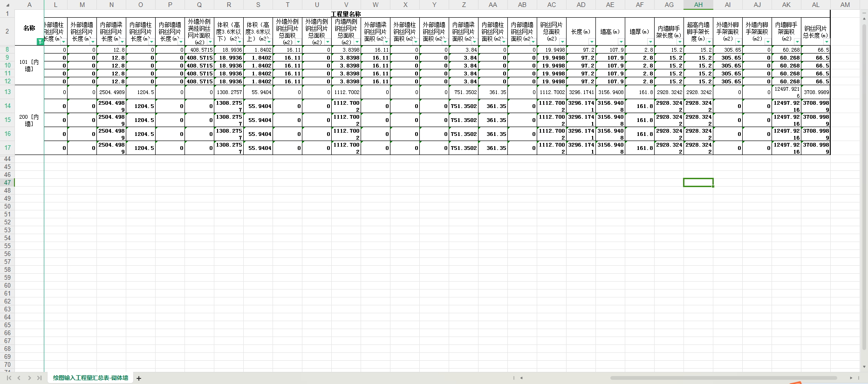Viewport: 868px width, 384px height.
Task: Click horizontal scrollbar right arrow
Action: 851,378
